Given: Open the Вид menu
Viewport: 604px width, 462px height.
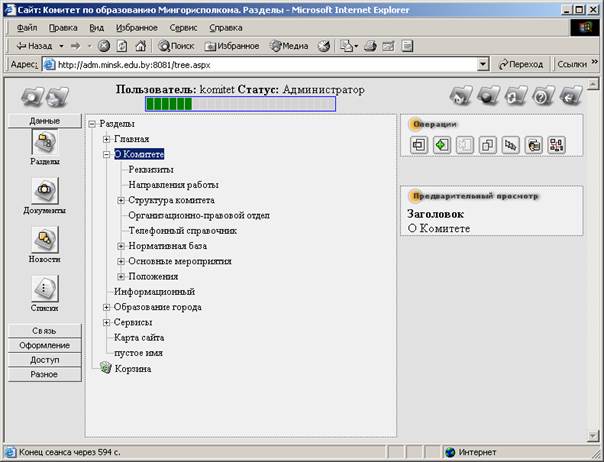Looking at the screenshot, I should (97, 28).
